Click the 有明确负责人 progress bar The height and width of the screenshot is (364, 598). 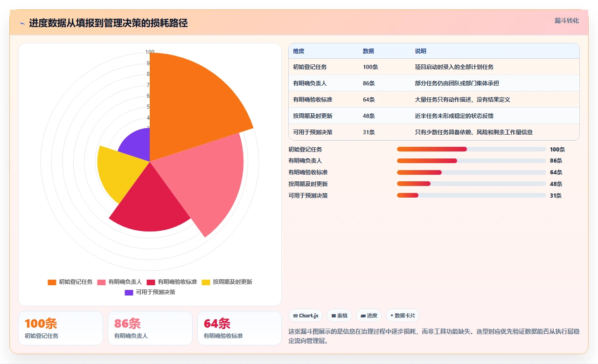[471, 161]
